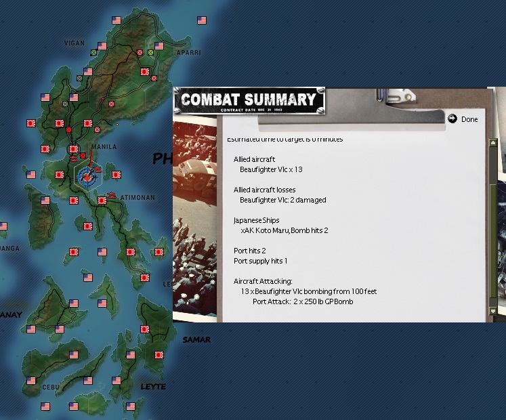506x420 pixels.
Task: Click the CEBU map label
Action: point(51,387)
